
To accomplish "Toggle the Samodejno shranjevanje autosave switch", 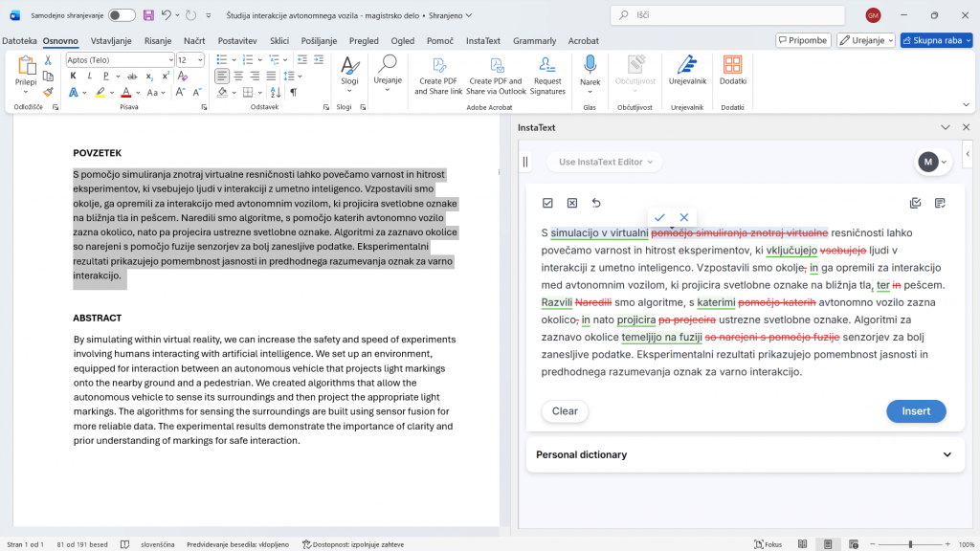I will [x=122, y=15].
